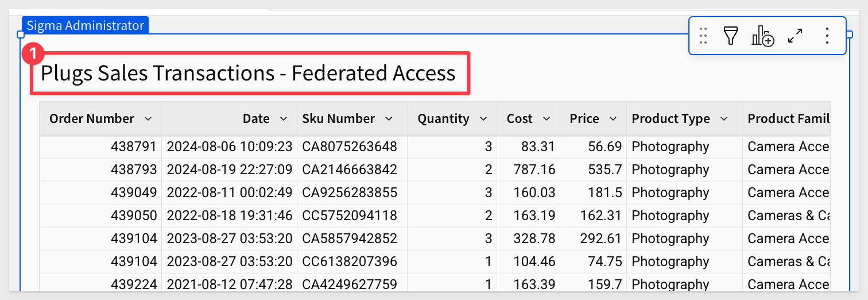Open the Price column dropdown arrow
This screenshot has height=300, width=868.
click(x=613, y=119)
